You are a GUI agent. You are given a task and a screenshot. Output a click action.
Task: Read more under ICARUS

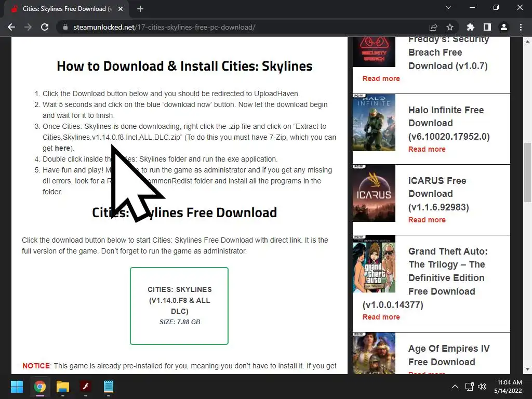pyautogui.click(x=427, y=220)
